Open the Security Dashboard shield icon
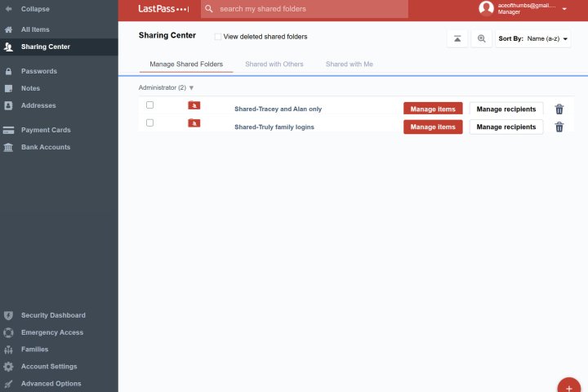Screen dimensions: 588x392 (8, 315)
